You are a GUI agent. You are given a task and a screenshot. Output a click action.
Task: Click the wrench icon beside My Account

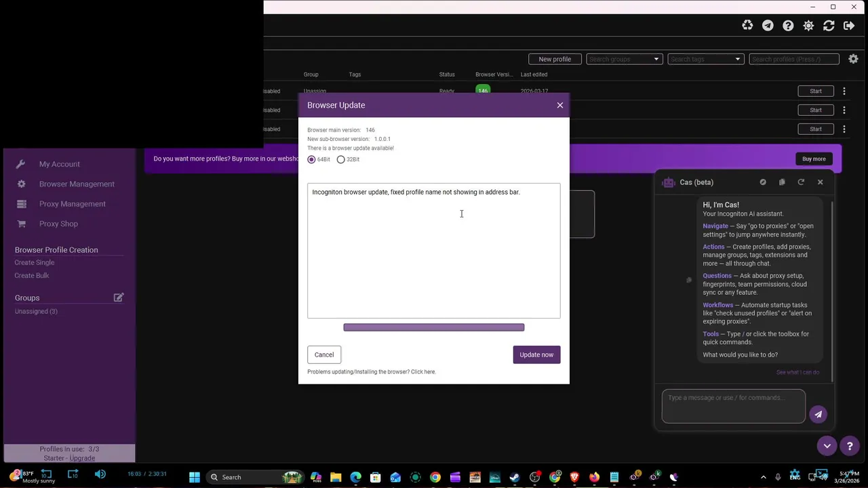tap(21, 164)
